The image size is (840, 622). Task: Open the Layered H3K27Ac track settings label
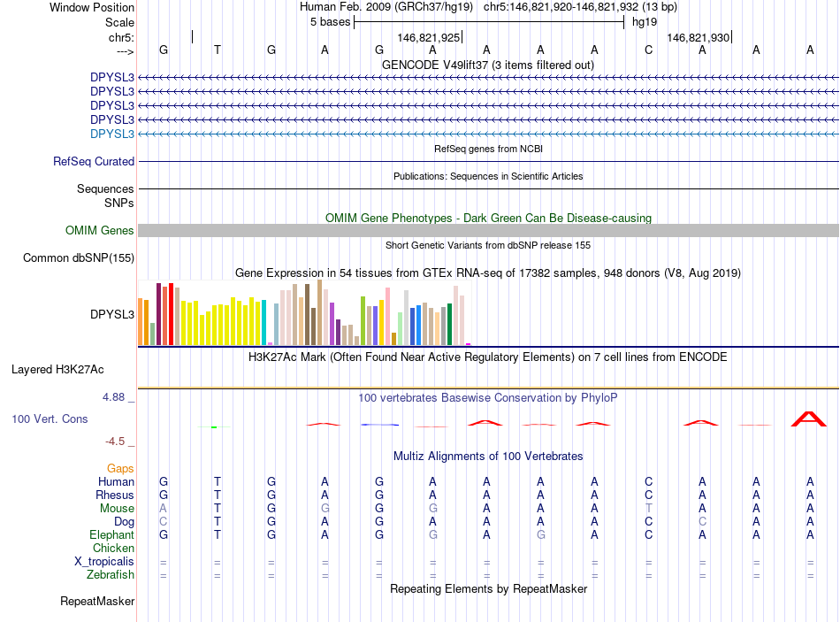[x=57, y=370]
